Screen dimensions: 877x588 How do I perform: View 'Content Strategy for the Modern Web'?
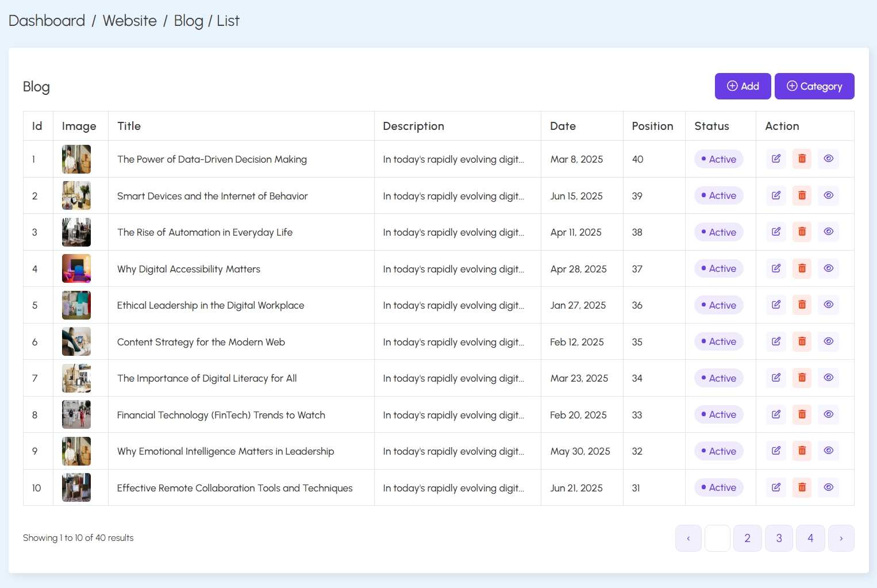[x=829, y=341]
